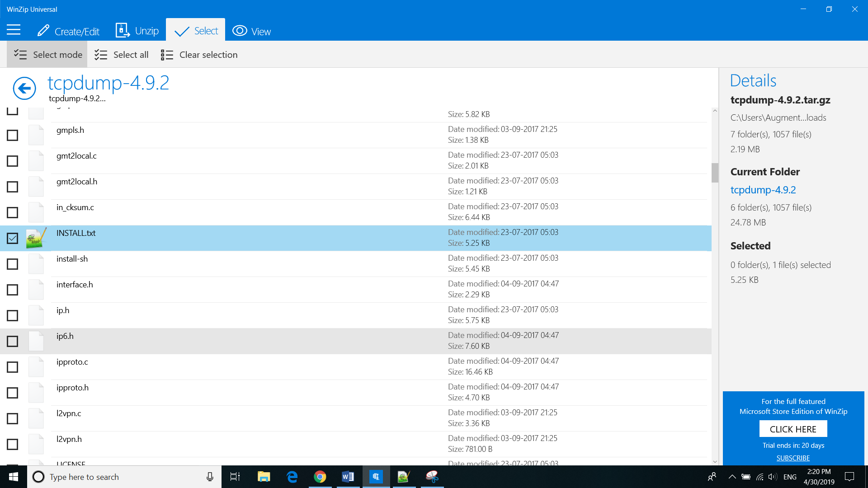Open Task View in taskbar
This screenshot has width=868, height=488.
click(235, 477)
